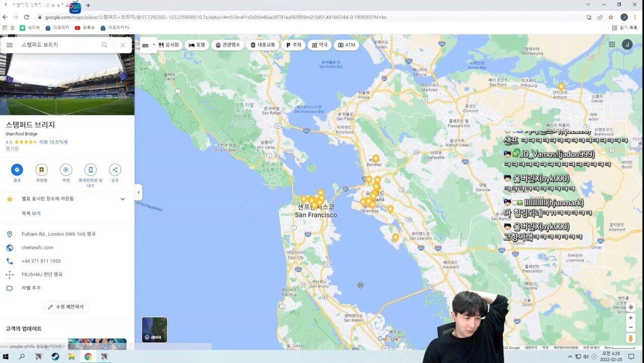Filter map by 주차 parking
This screenshot has height=363, width=644.
[294, 45]
